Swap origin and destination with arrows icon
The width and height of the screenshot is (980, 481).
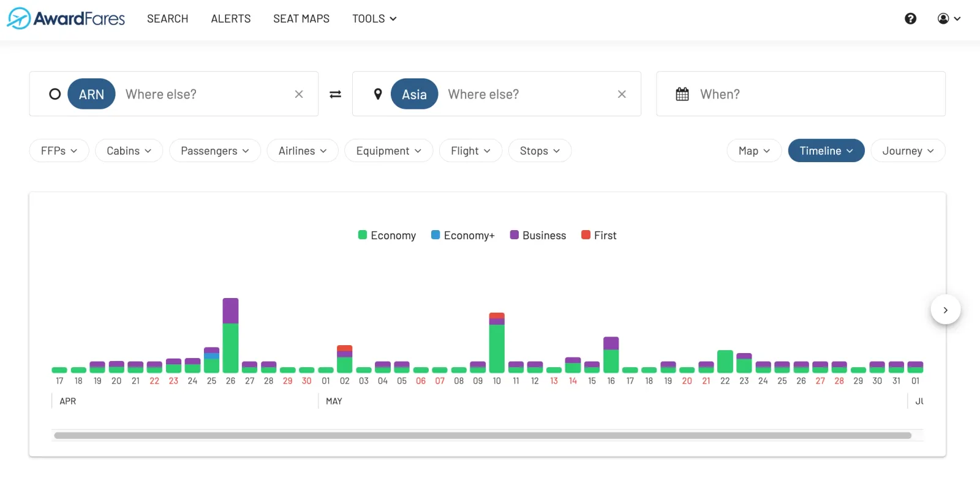tap(335, 94)
